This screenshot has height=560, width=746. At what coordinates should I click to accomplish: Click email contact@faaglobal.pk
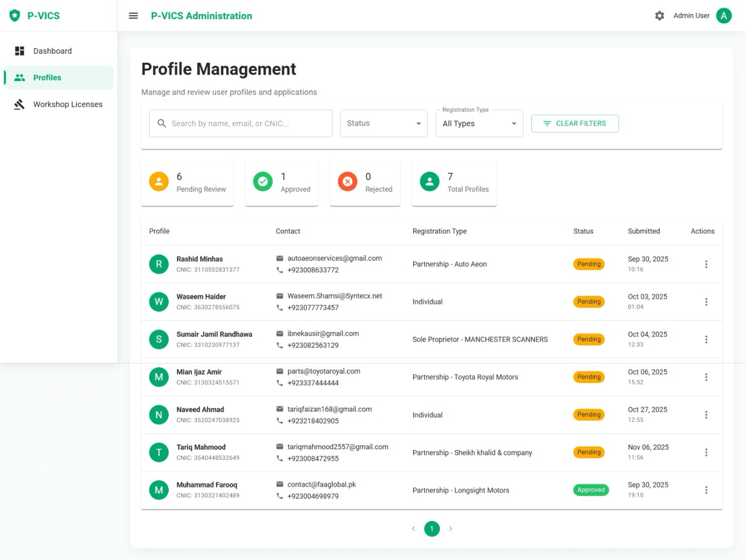click(x=322, y=485)
